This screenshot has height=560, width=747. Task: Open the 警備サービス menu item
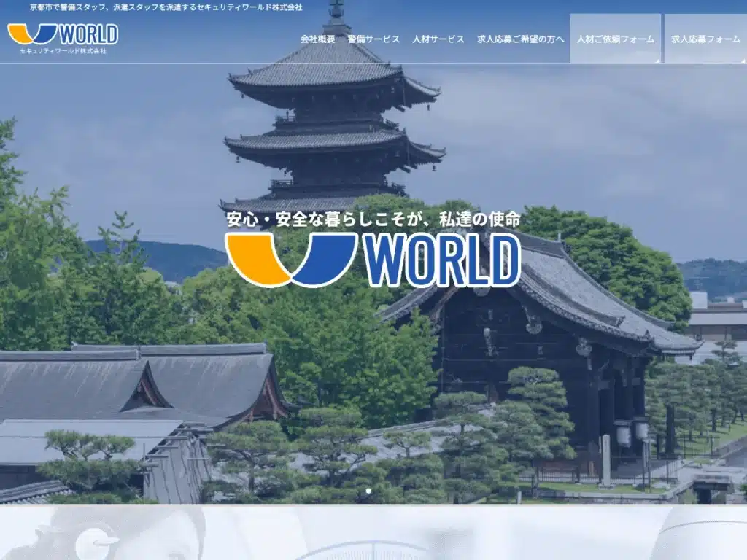pyautogui.click(x=373, y=39)
